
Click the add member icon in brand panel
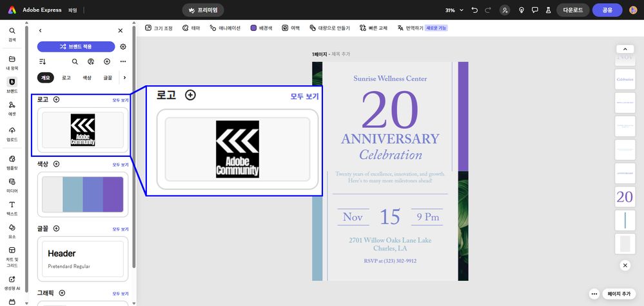point(91,62)
